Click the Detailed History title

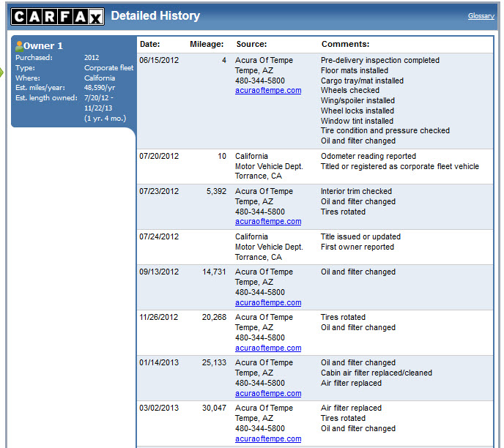pos(155,16)
